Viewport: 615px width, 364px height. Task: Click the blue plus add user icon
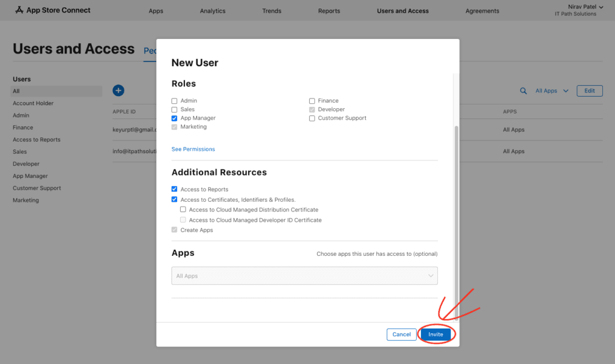pyautogui.click(x=118, y=91)
